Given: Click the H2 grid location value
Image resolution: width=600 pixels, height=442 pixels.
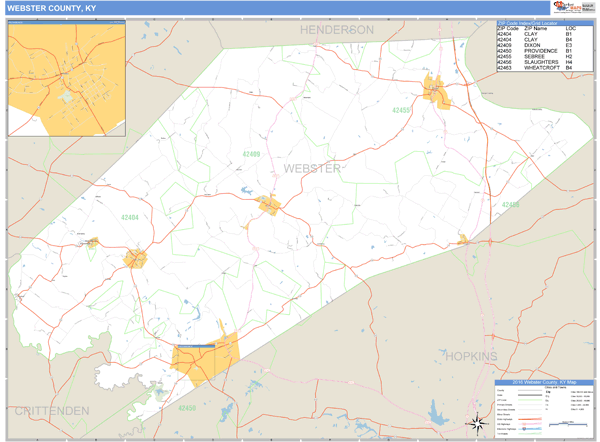Looking at the screenshot, I should click(569, 56).
